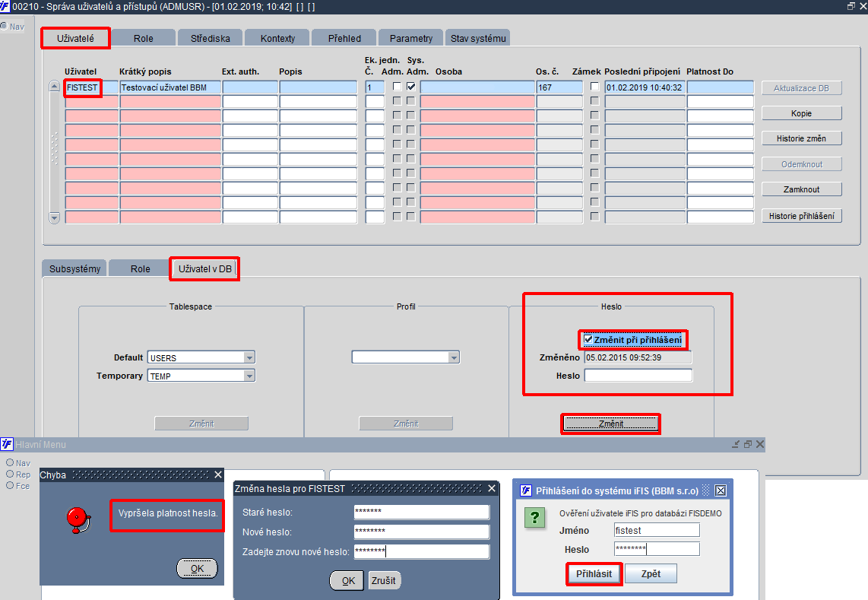Toggle Změnit při přihlášení checkbox
This screenshot has height=600, width=868.
point(588,339)
